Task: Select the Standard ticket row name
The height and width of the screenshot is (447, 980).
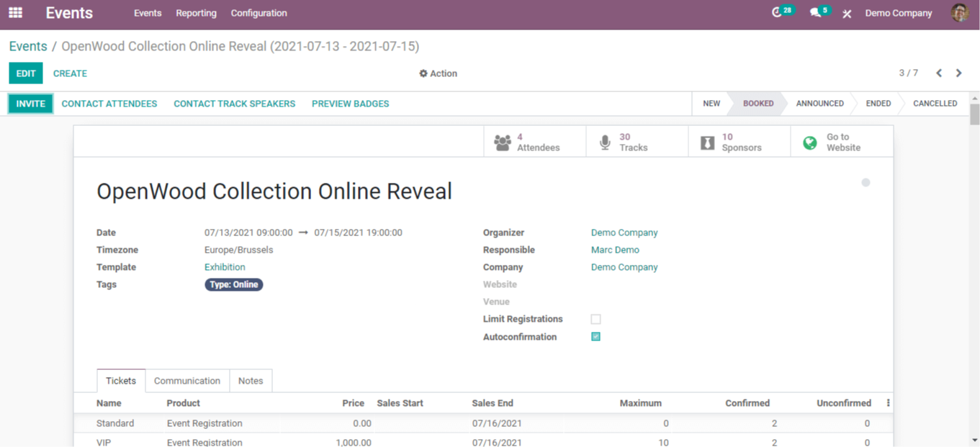Action: pyautogui.click(x=115, y=423)
